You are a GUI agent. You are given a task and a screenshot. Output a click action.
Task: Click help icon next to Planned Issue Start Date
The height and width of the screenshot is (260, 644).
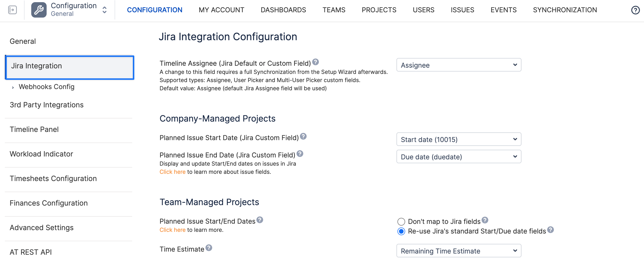point(303,136)
